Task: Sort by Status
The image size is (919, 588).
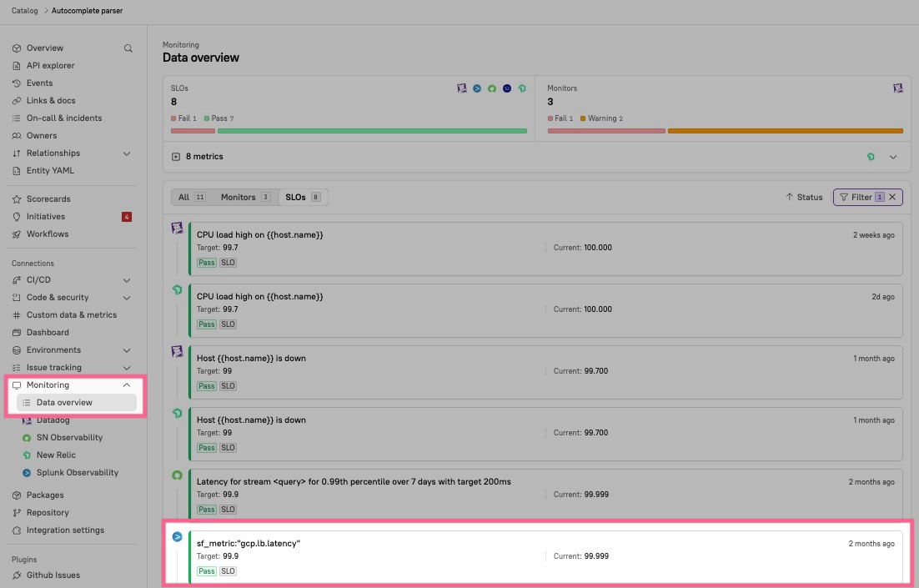Action: pyautogui.click(x=804, y=197)
